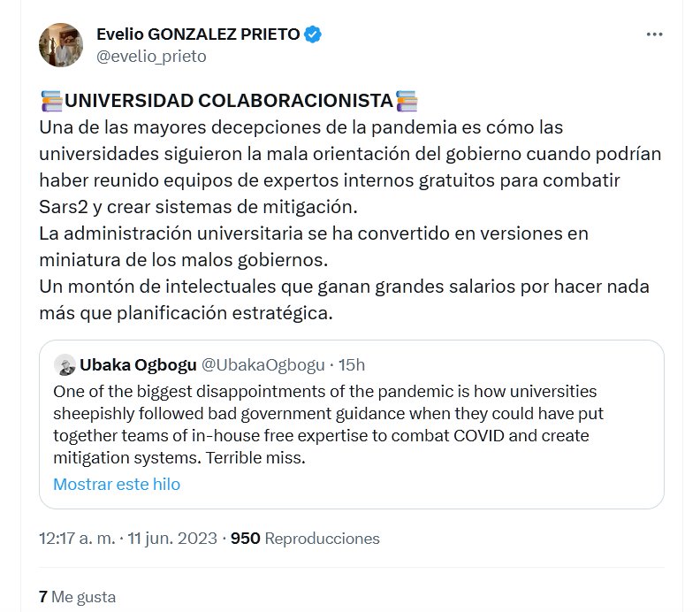Show the 7 Me gusta list
Screen dimensions: 700x612
77,597
